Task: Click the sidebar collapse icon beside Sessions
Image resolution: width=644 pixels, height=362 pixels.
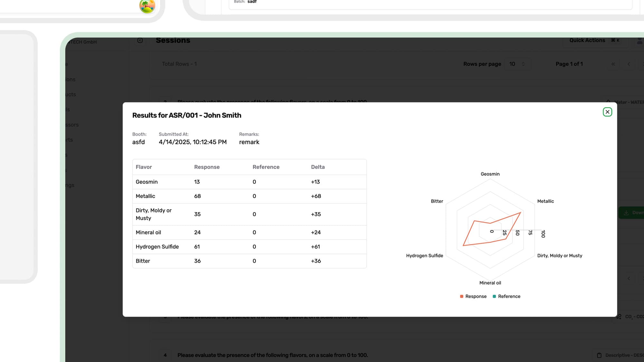Action: coord(140,41)
